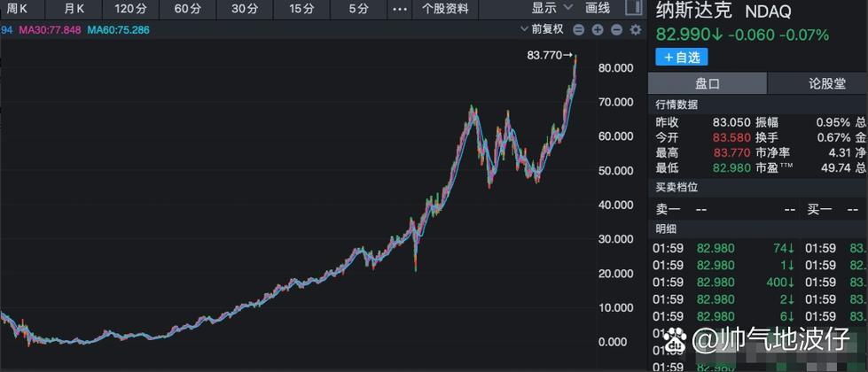Screen dimensions: 868x372
Task: Open the more timeframes ellipsis menu
Action: [x=399, y=10]
